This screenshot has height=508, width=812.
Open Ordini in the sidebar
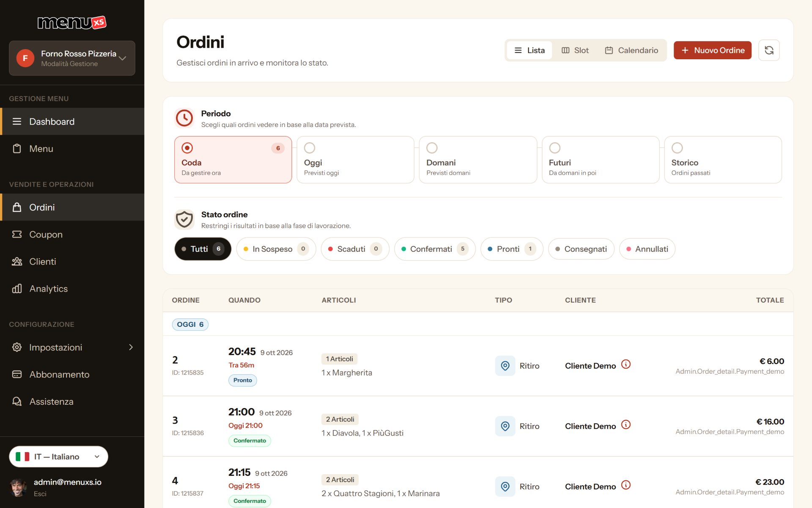(72, 207)
